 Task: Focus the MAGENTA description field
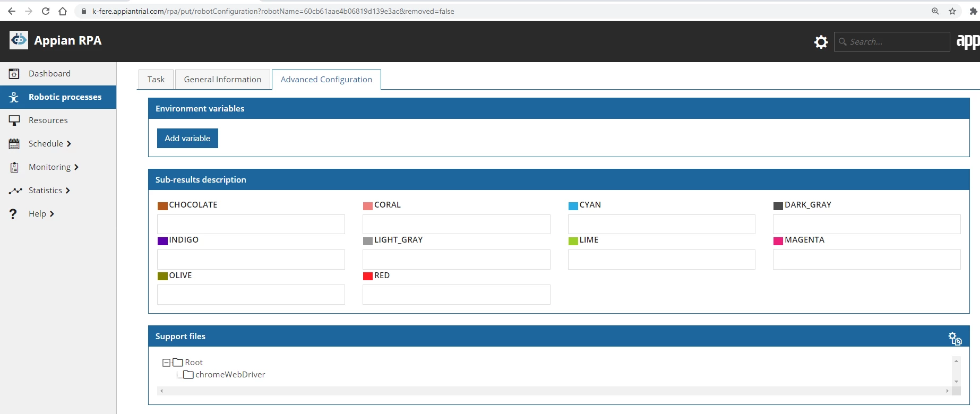tap(867, 260)
